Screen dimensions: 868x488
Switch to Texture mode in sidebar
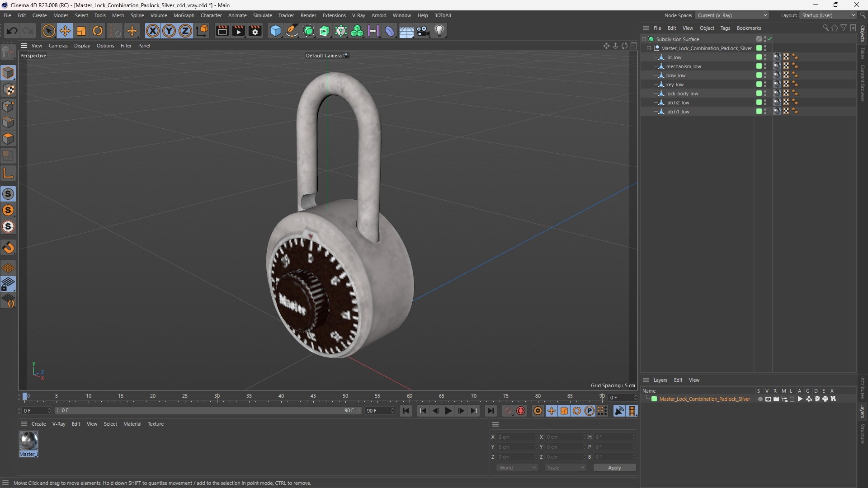8,89
